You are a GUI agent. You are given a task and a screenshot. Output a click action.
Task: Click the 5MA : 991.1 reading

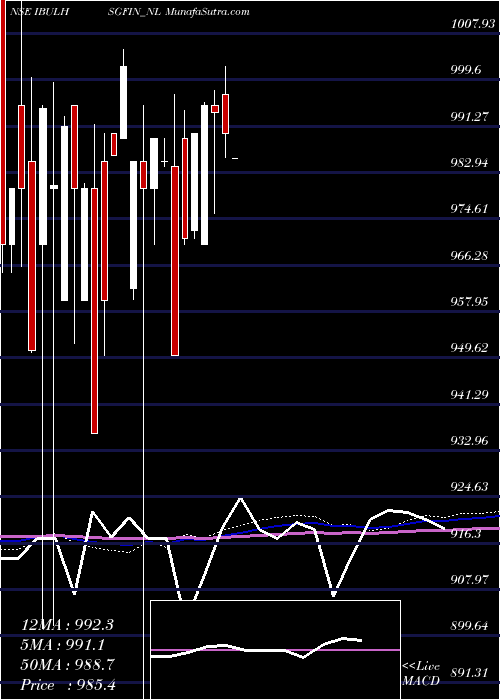point(63,645)
